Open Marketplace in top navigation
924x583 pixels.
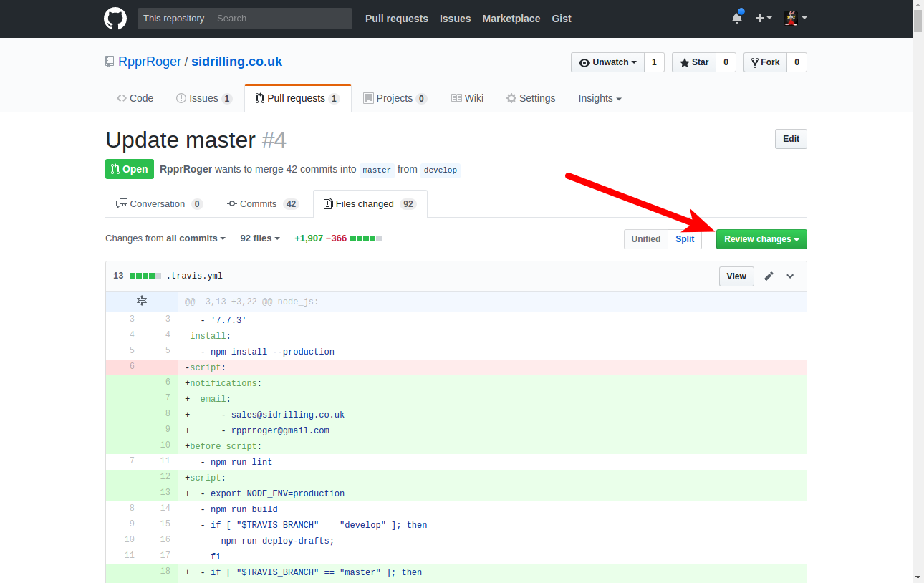(x=511, y=19)
